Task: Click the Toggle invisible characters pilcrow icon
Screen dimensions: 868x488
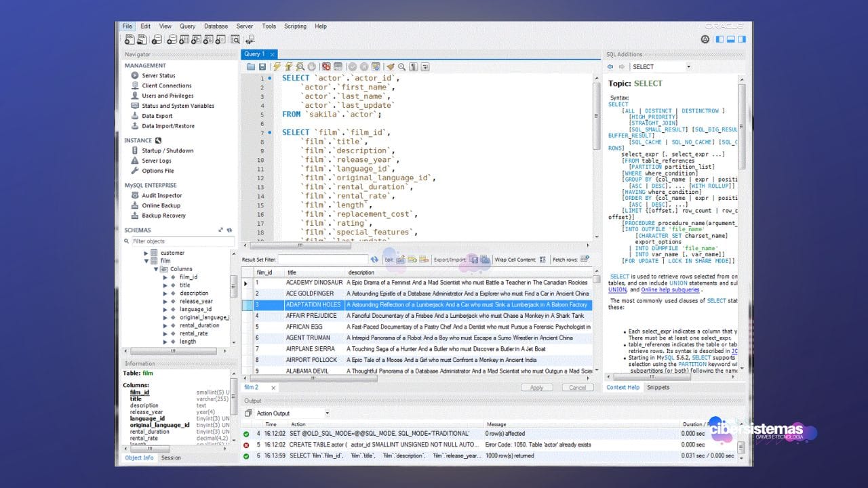Action: point(413,66)
